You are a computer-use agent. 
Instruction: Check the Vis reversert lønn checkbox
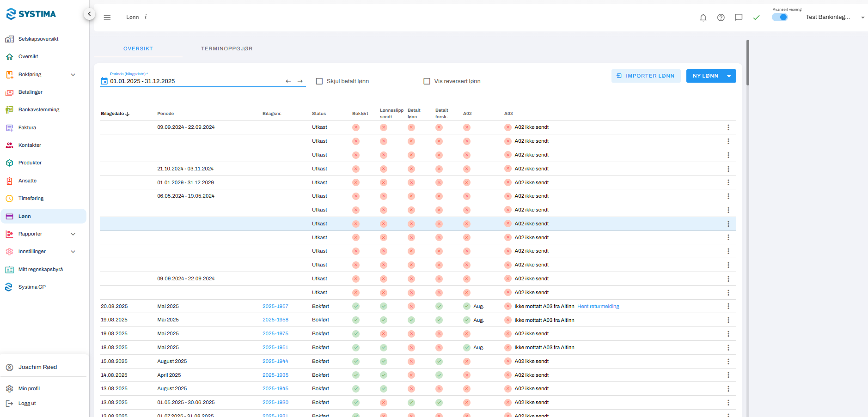(427, 81)
